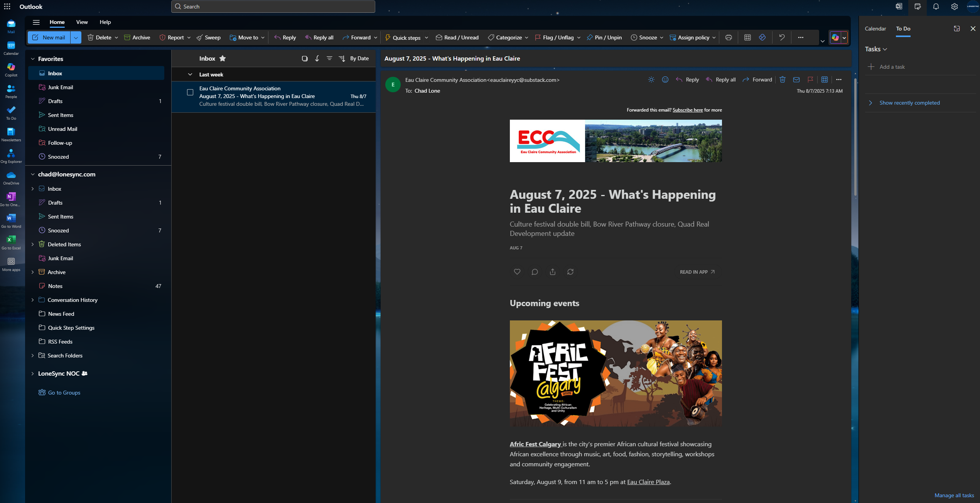980x503 pixels.
Task: Select the Notes folder
Action: pos(96,286)
